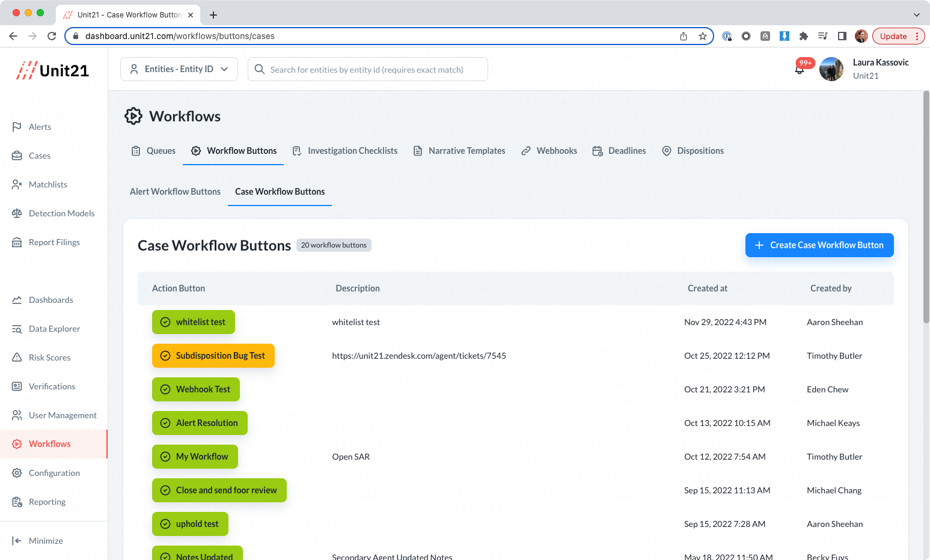The width and height of the screenshot is (930, 560).
Task: Open the tab list chevron at top right
Action: click(x=916, y=15)
